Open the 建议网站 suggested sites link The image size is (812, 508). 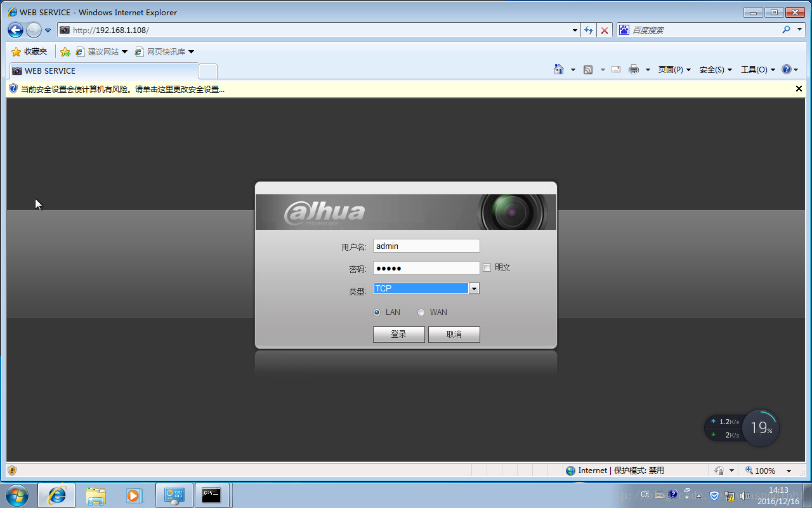coord(101,51)
